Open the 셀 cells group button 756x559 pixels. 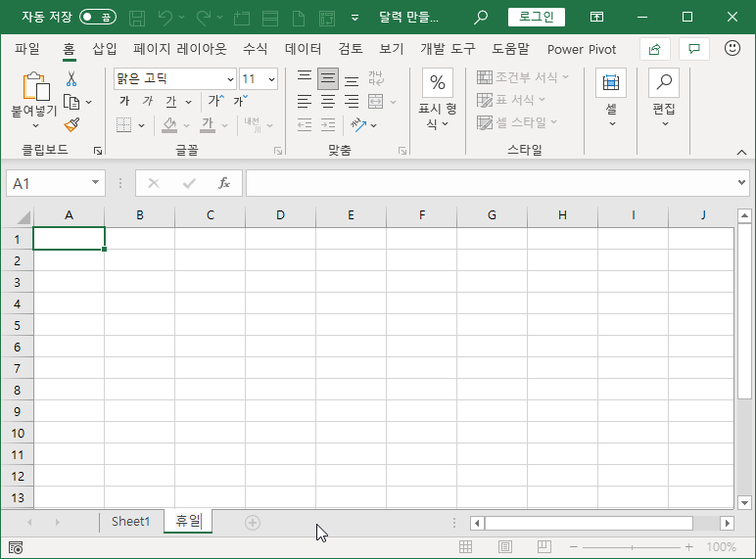[x=611, y=98]
